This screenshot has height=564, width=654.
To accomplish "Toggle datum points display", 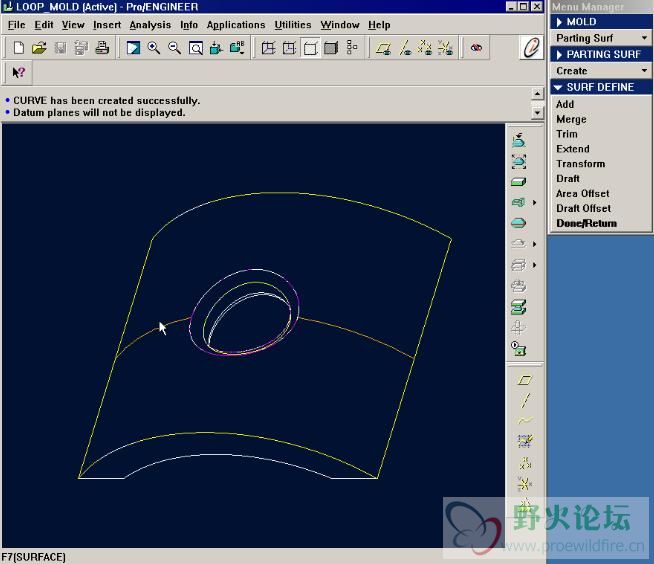I will tap(425, 48).
